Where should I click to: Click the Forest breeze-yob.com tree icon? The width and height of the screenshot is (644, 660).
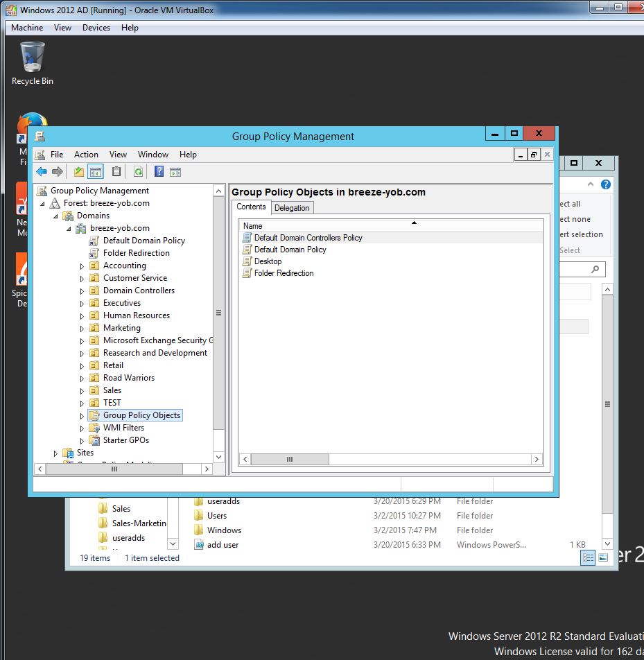[x=55, y=203]
